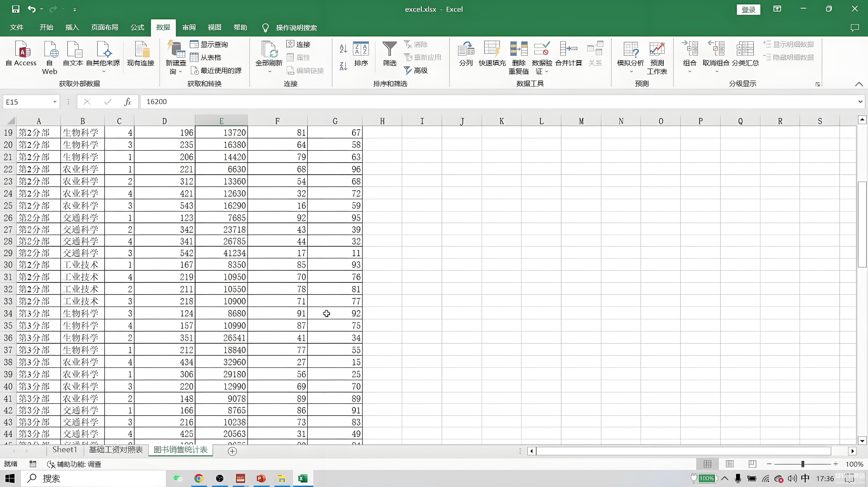Open Outline dialog launcher (分级显示)
Screen dimensions: 868x487
(818, 84)
